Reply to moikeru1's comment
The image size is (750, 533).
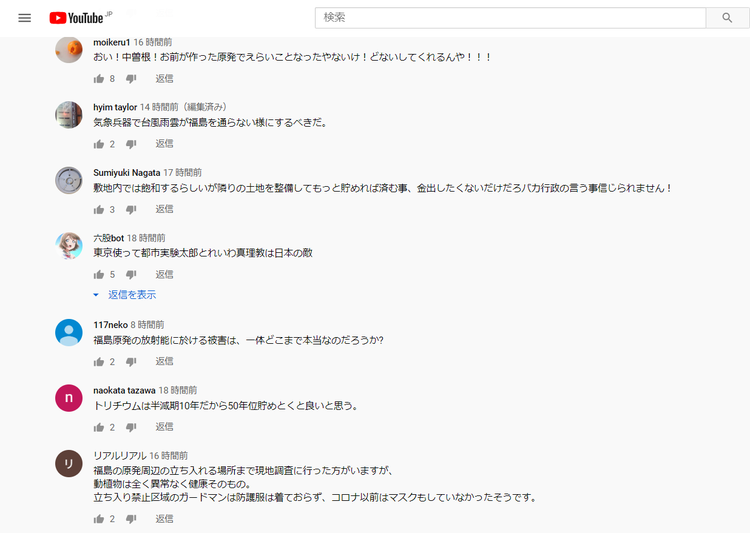(x=164, y=79)
